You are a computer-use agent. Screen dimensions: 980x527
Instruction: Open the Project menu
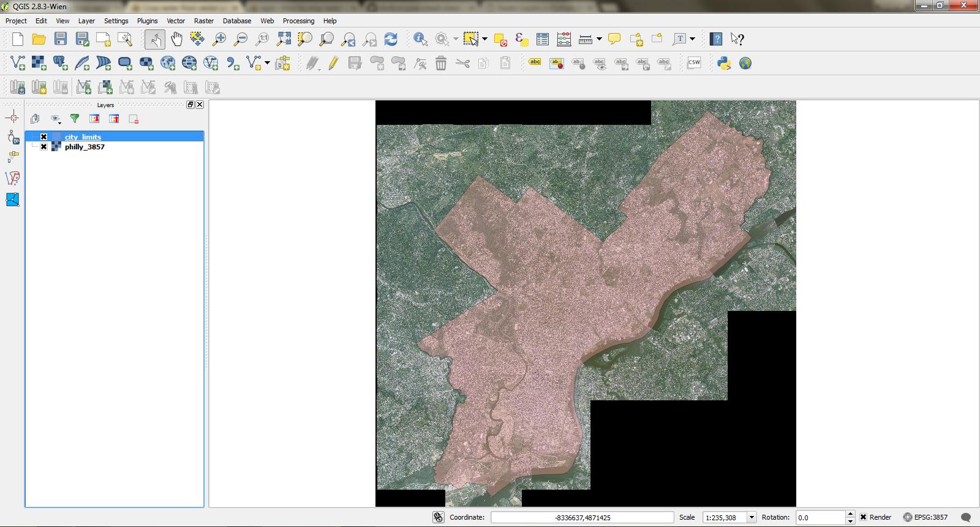click(x=16, y=21)
